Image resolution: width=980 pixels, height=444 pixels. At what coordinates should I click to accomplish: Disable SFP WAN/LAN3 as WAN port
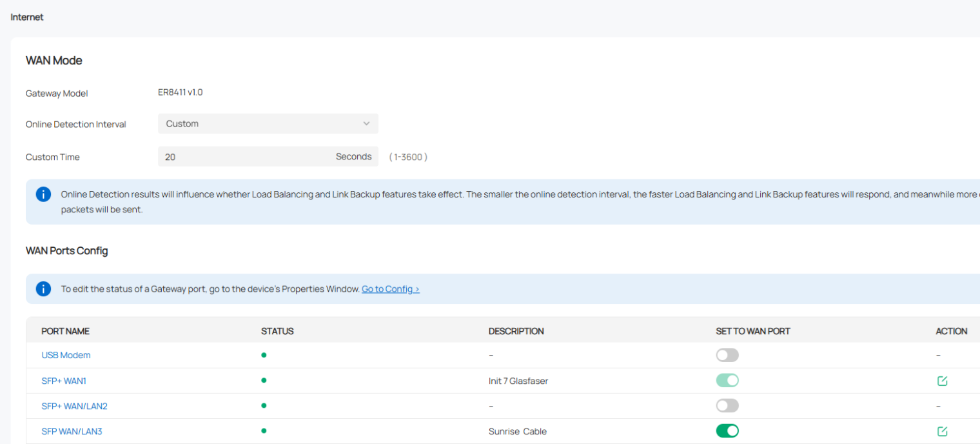pos(727,431)
